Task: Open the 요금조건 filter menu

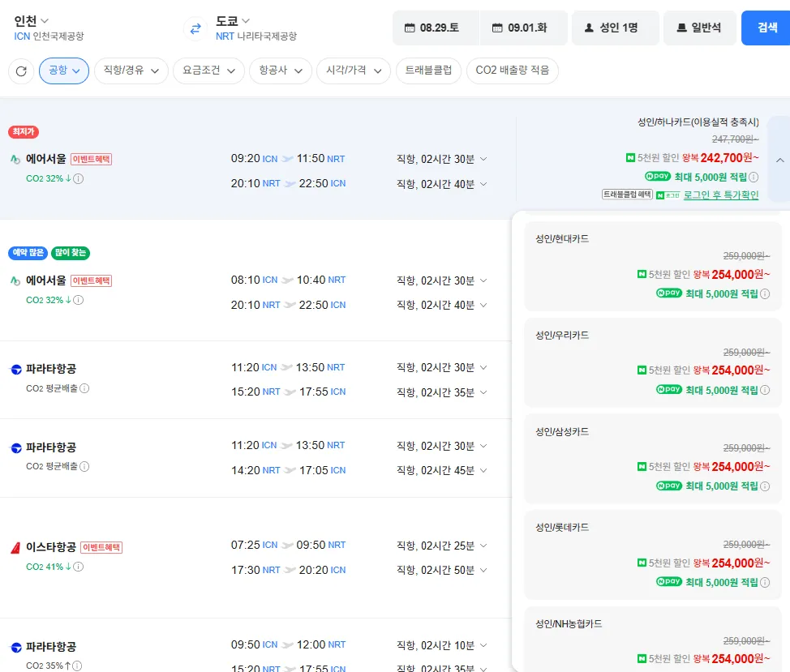Action: (208, 71)
